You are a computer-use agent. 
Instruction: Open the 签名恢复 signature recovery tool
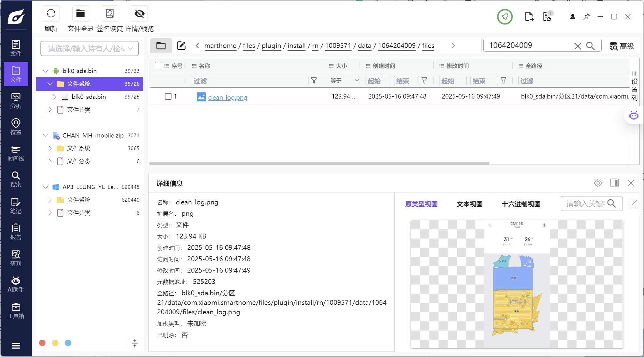point(110,14)
